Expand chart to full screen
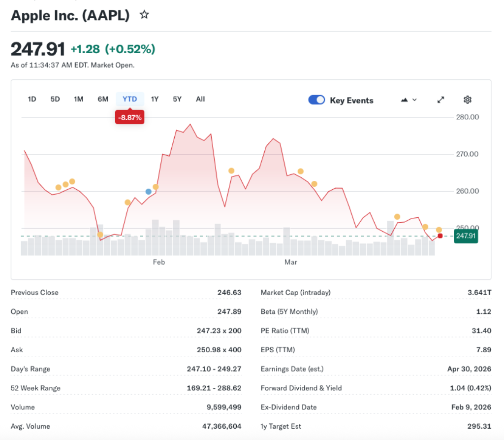The image size is (504, 440). pyautogui.click(x=441, y=100)
